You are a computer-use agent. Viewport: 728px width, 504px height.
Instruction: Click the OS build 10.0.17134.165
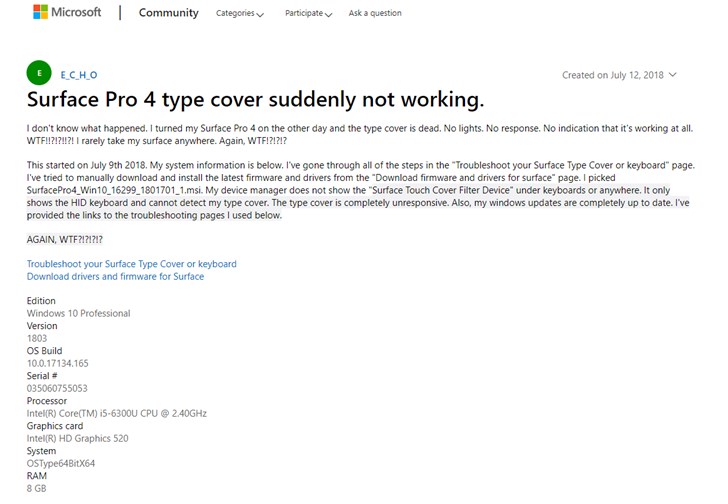pos(58,363)
